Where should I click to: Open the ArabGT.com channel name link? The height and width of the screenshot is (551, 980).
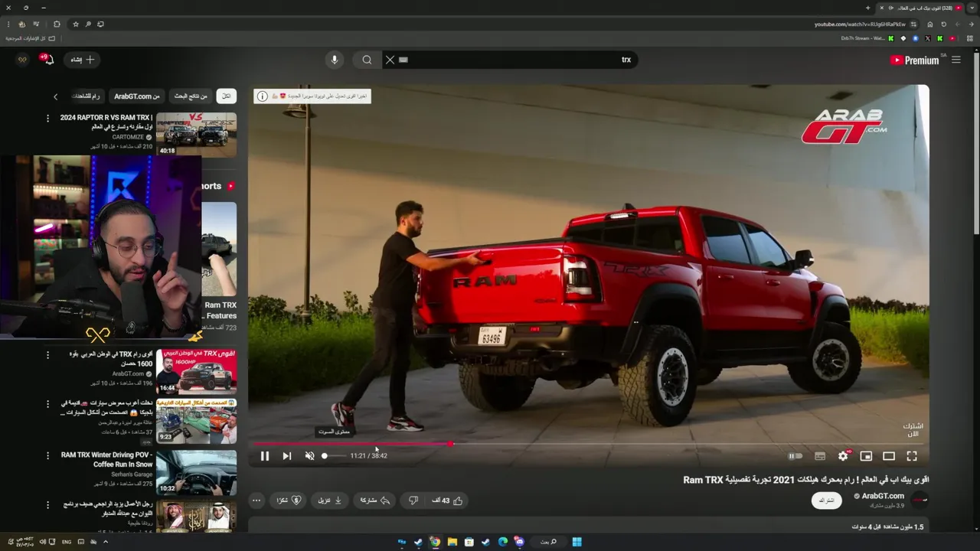[883, 496]
